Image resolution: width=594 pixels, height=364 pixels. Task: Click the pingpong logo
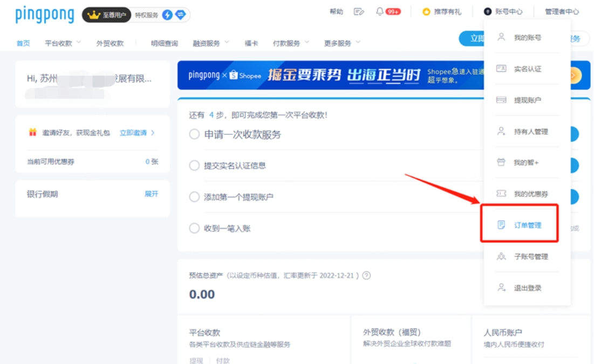pos(45,15)
